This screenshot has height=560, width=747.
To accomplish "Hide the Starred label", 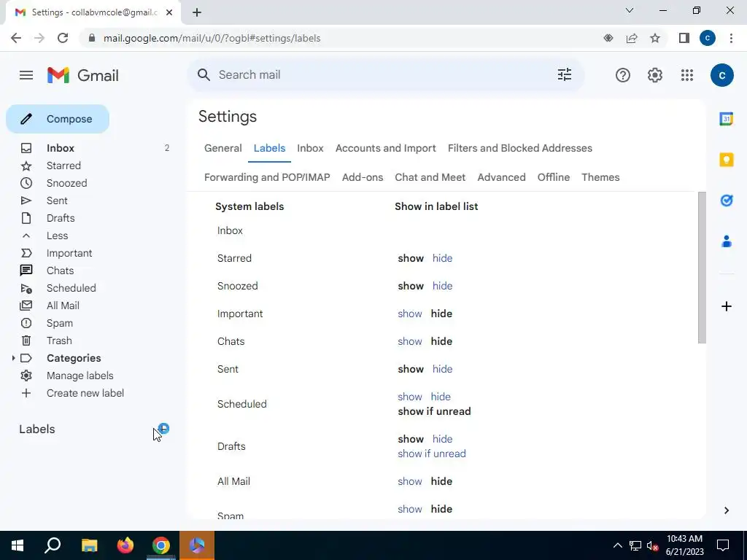I will pos(442,259).
